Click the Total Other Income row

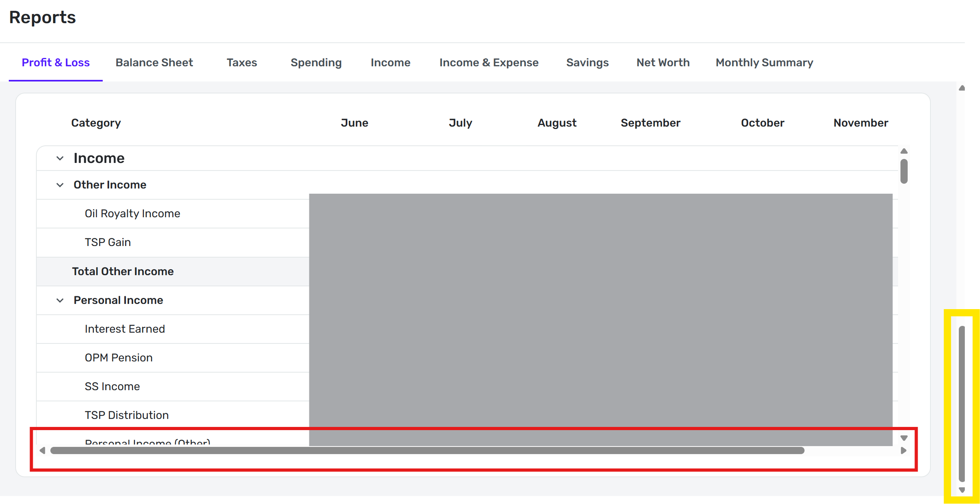[x=123, y=272]
